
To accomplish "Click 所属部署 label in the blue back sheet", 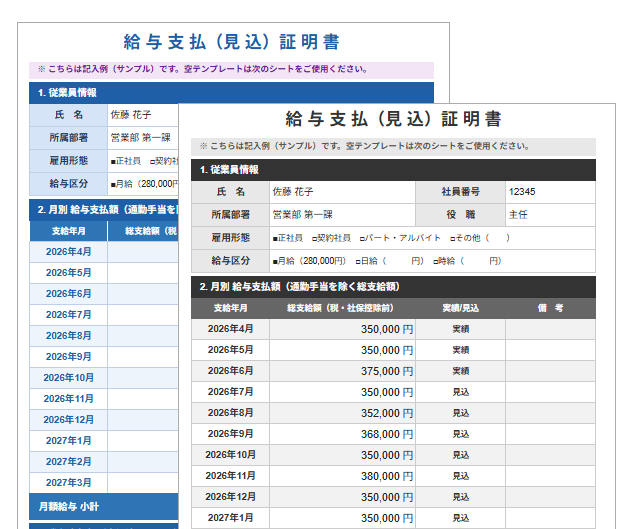I will pyautogui.click(x=68, y=138).
